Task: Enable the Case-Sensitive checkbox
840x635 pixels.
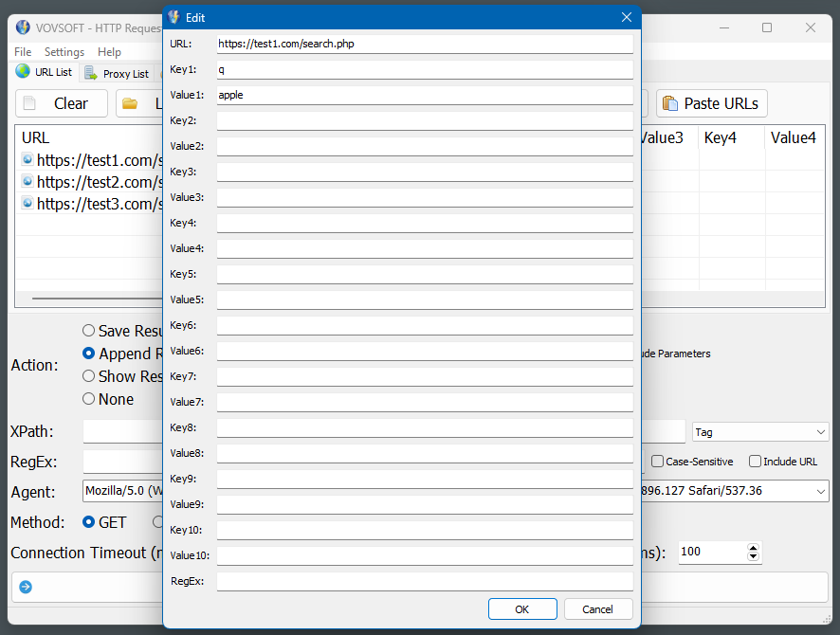Action: [657, 461]
